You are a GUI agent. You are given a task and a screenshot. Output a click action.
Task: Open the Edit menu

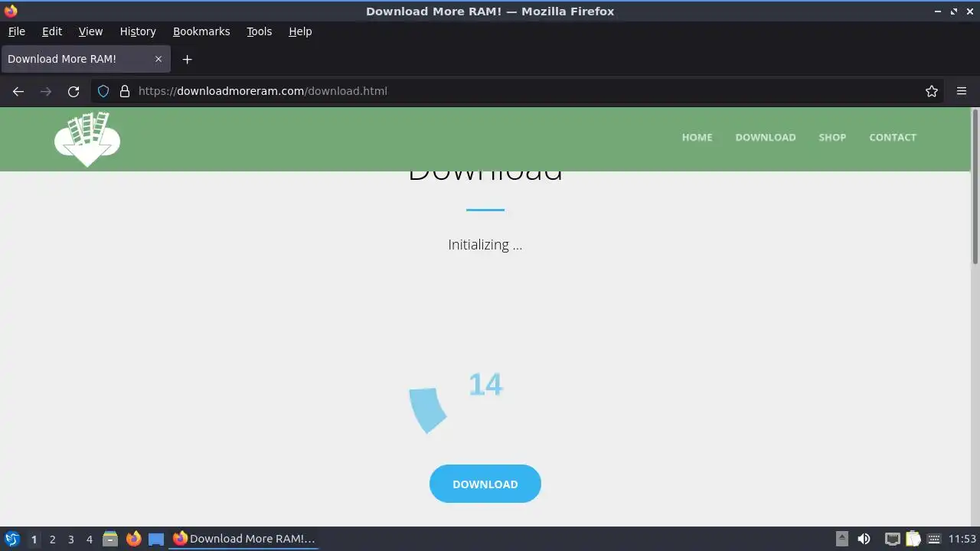pos(52,31)
